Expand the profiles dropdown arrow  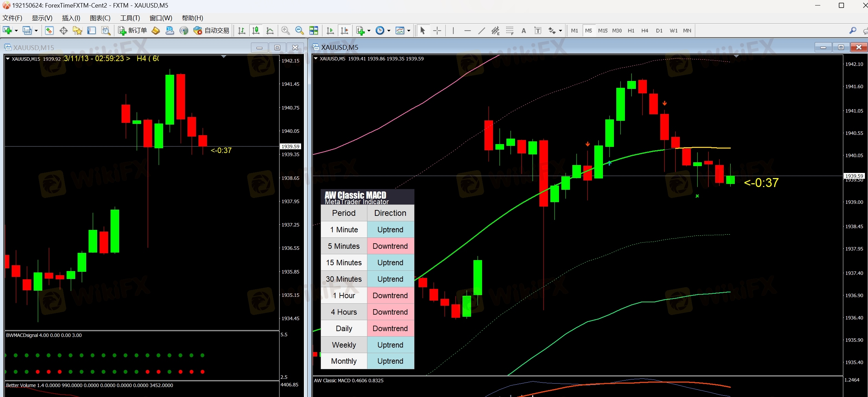36,31
